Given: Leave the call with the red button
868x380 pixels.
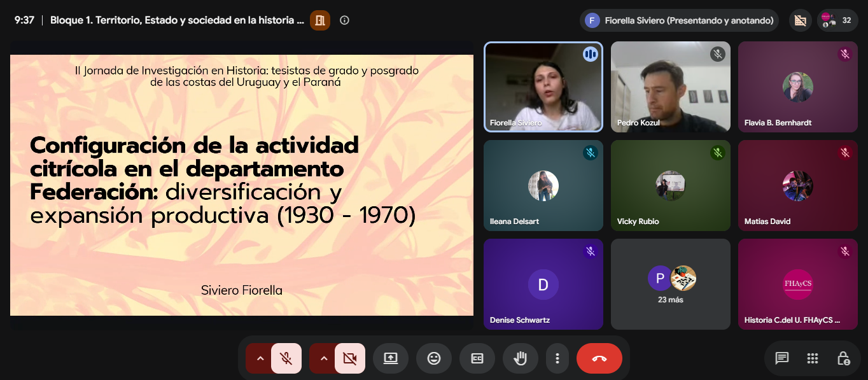Looking at the screenshot, I should pos(599,358).
